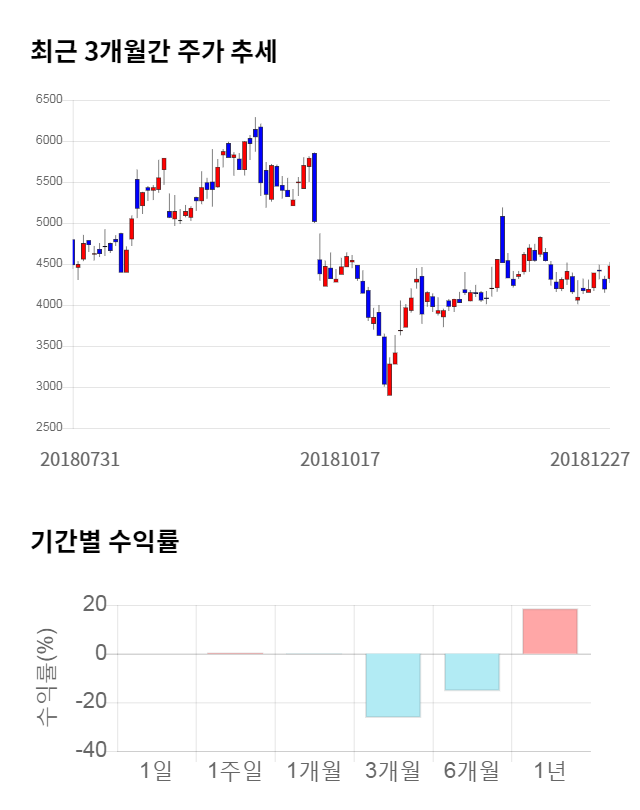Image resolution: width=640 pixels, height=810 pixels.
Task: Click the 수익률(%) axis title
Action: pyautogui.click(x=46, y=678)
